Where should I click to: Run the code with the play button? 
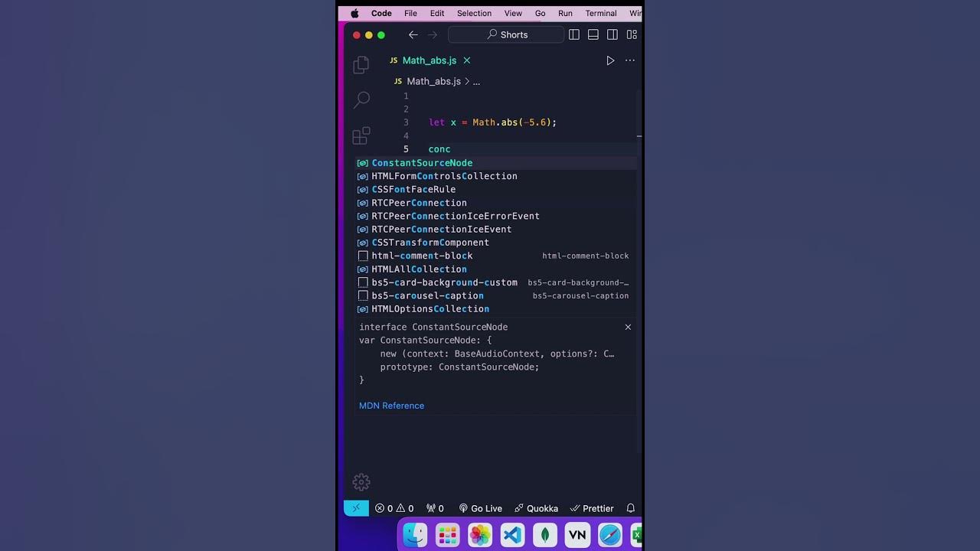[610, 60]
